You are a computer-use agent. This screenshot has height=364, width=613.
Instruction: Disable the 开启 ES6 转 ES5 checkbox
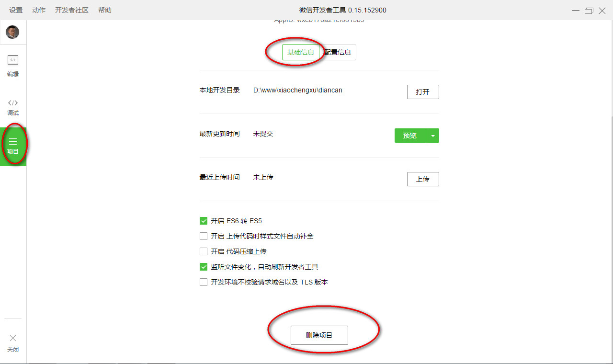204,221
